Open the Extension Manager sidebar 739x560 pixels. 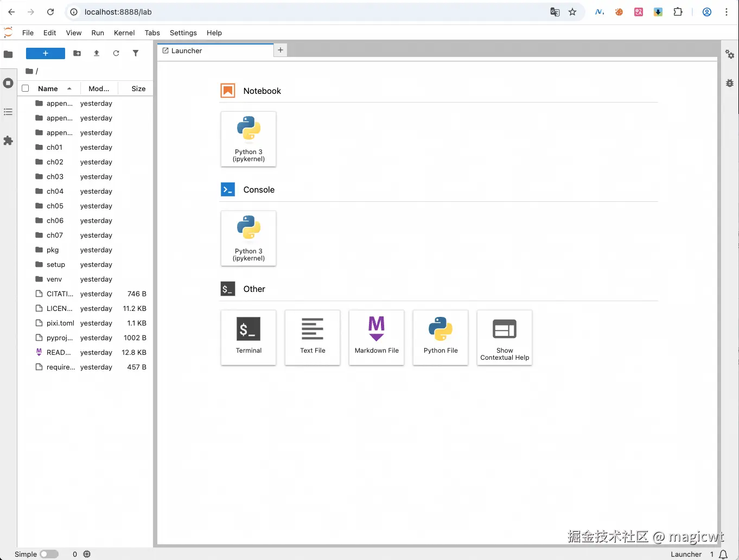[x=8, y=141]
